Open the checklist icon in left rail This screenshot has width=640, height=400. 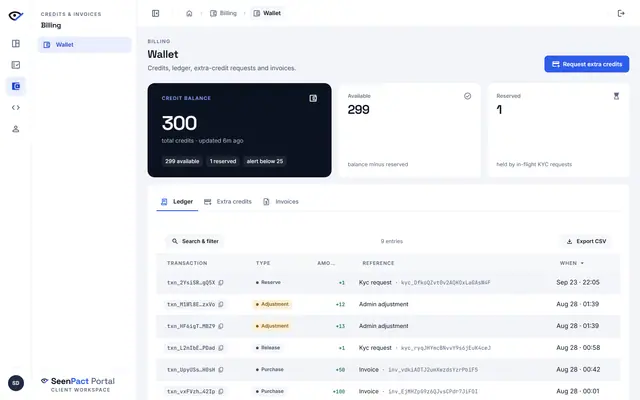pos(16,65)
